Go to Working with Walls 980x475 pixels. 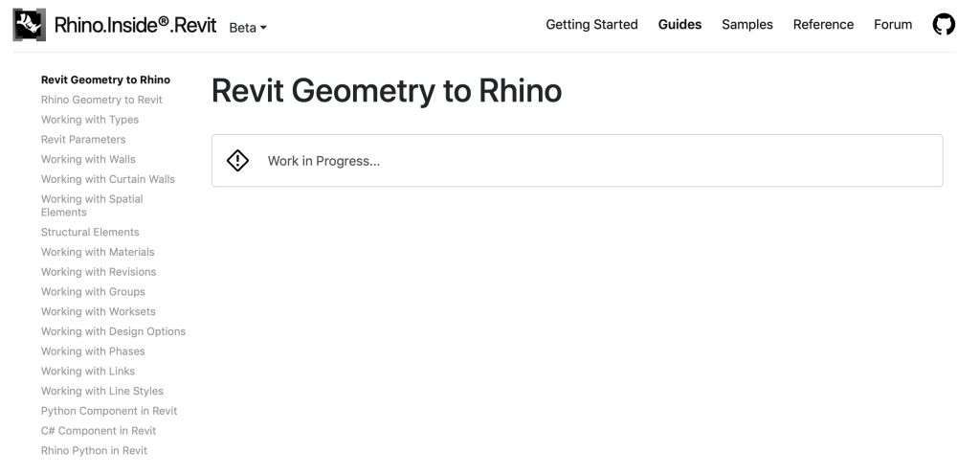pos(88,160)
